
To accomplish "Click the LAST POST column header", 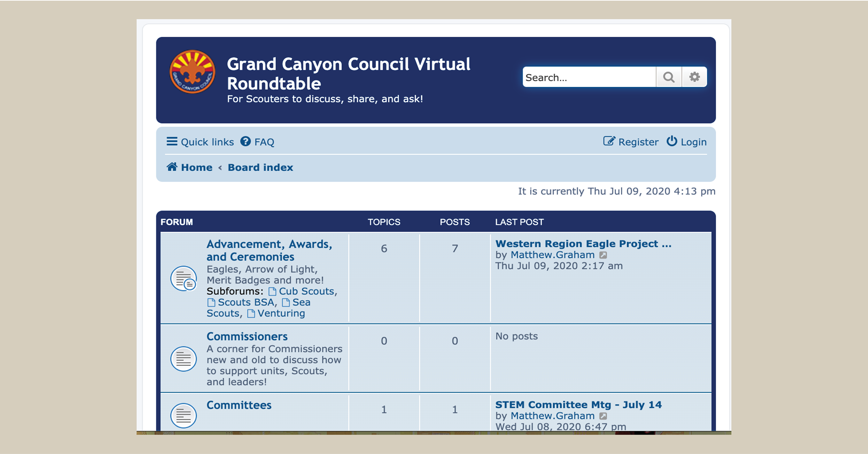I will click(520, 222).
